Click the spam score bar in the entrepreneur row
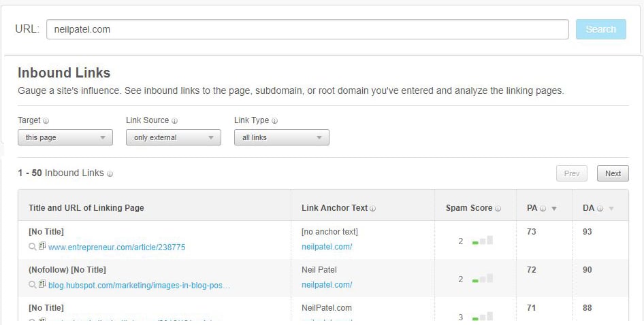 click(x=483, y=241)
